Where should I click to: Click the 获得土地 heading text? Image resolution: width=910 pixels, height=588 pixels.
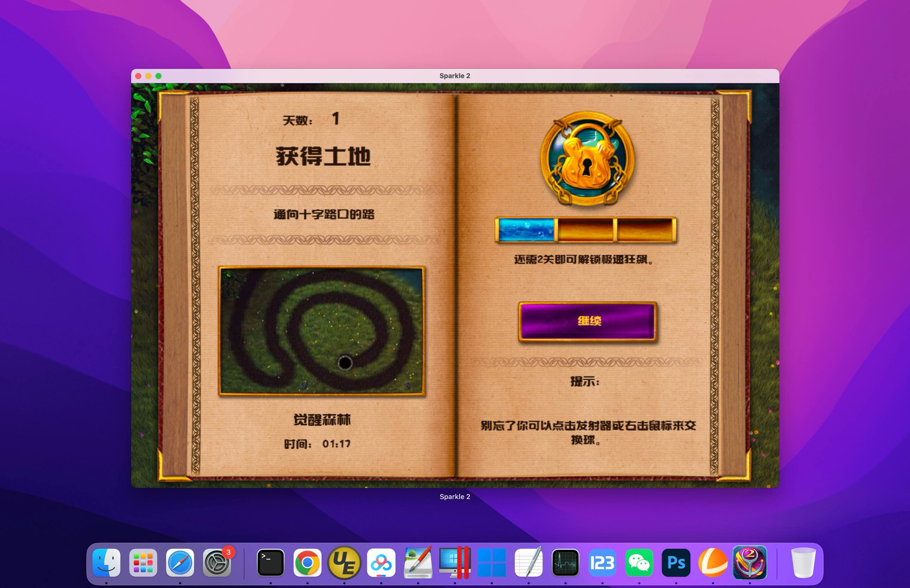click(323, 156)
